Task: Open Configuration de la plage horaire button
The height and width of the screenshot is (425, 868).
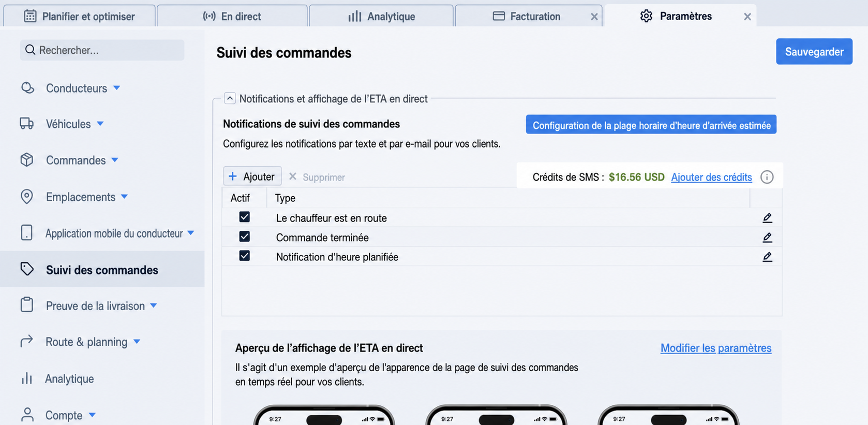Action: (651, 125)
